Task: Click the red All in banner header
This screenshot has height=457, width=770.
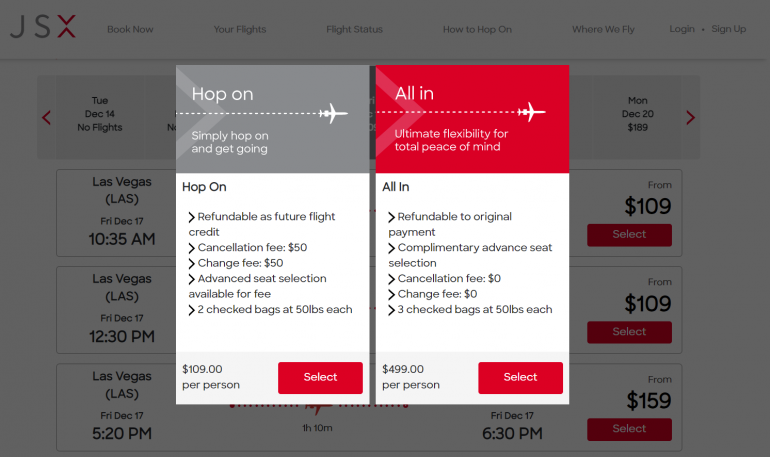Action: (472, 119)
